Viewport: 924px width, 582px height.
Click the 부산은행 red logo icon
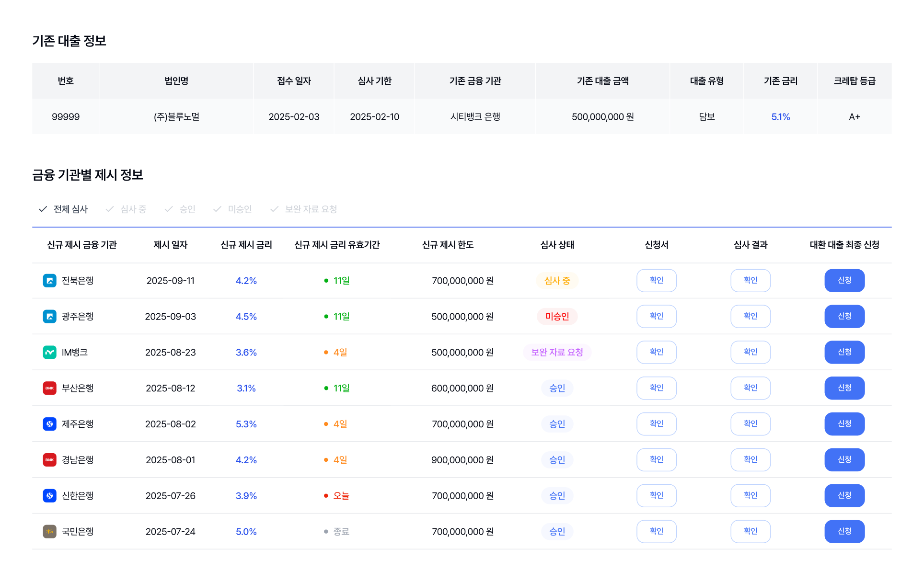[x=49, y=388]
